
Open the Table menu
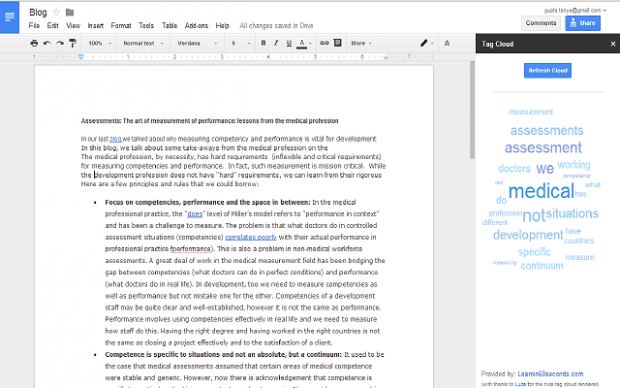pos(169,26)
